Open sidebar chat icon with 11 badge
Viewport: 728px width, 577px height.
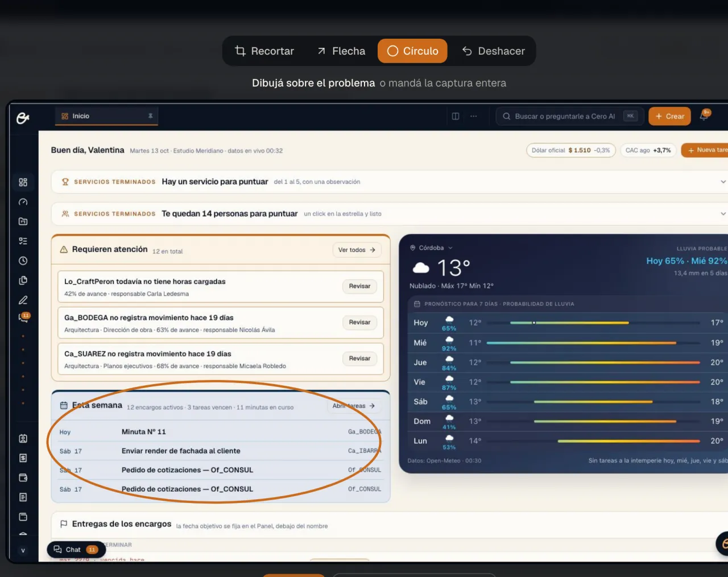[24, 318]
